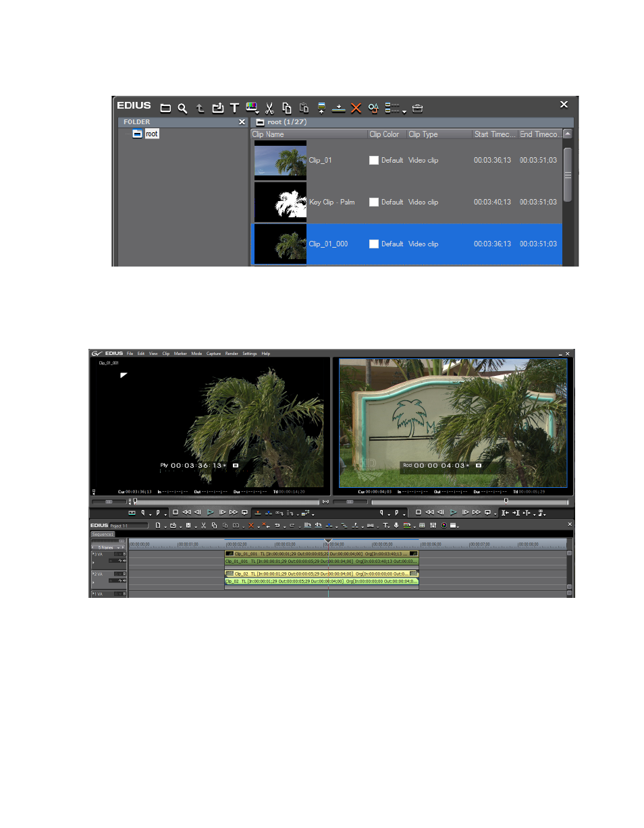Click the Tools toolbox icon in the bin
Screen dimensions: 644x828
click(x=418, y=108)
